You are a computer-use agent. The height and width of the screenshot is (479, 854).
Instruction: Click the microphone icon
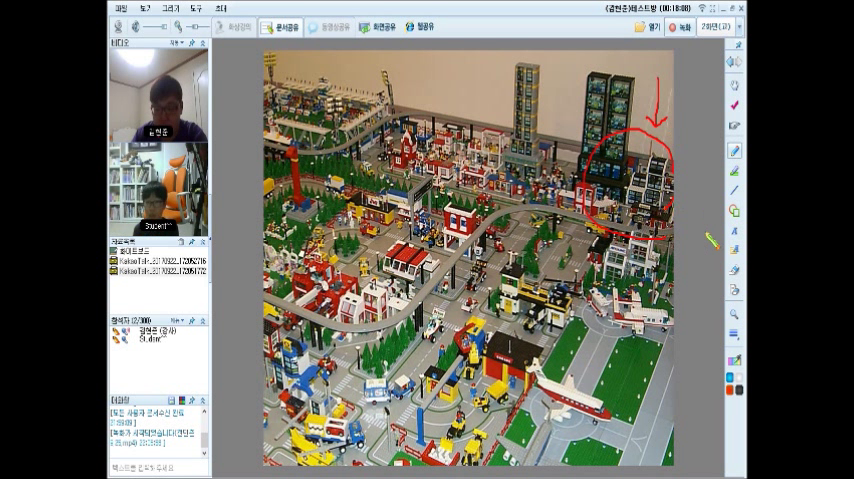click(178, 27)
